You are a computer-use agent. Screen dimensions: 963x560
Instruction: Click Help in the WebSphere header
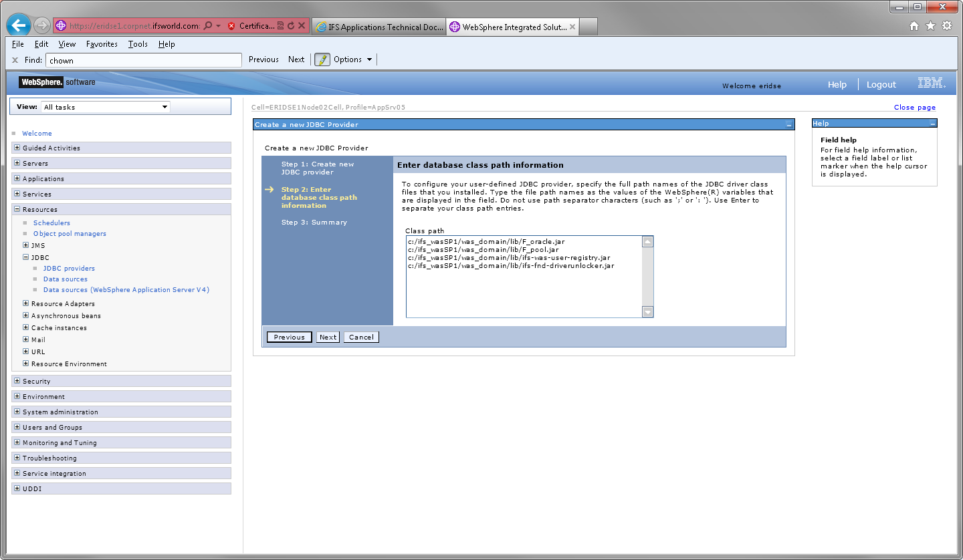(x=837, y=85)
